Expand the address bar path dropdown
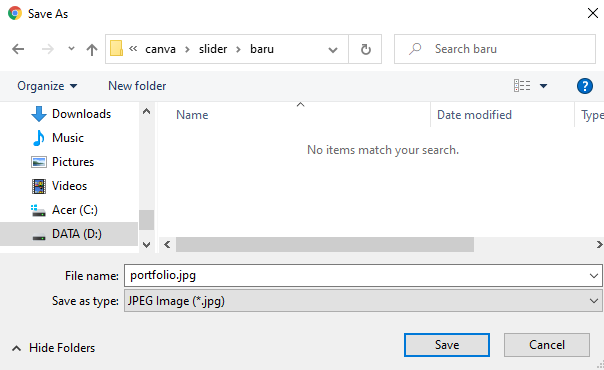This screenshot has height=370, width=604. click(333, 50)
